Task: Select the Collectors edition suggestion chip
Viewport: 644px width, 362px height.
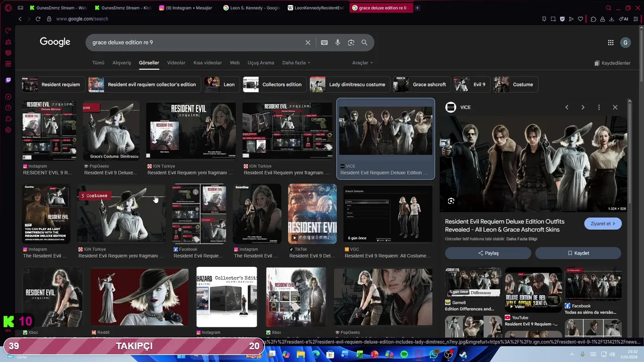Action: click(274, 84)
